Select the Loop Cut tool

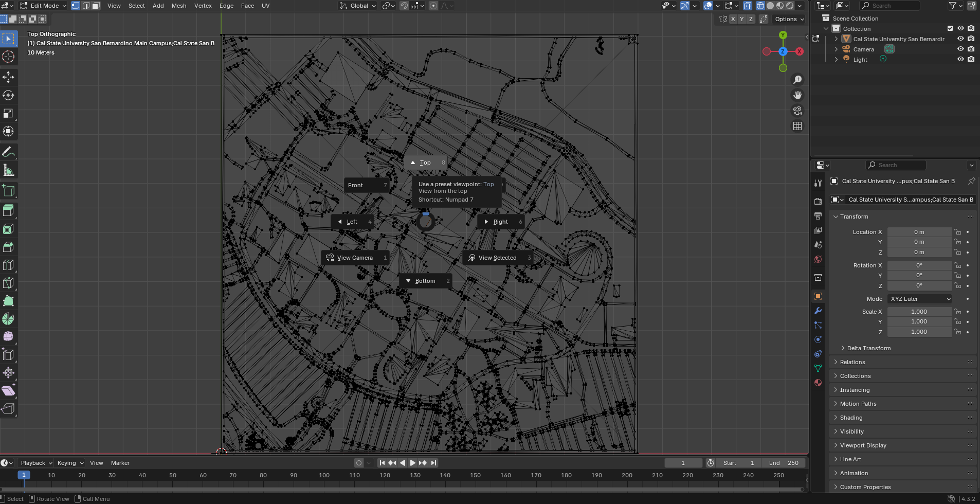pyautogui.click(x=8, y=265)
